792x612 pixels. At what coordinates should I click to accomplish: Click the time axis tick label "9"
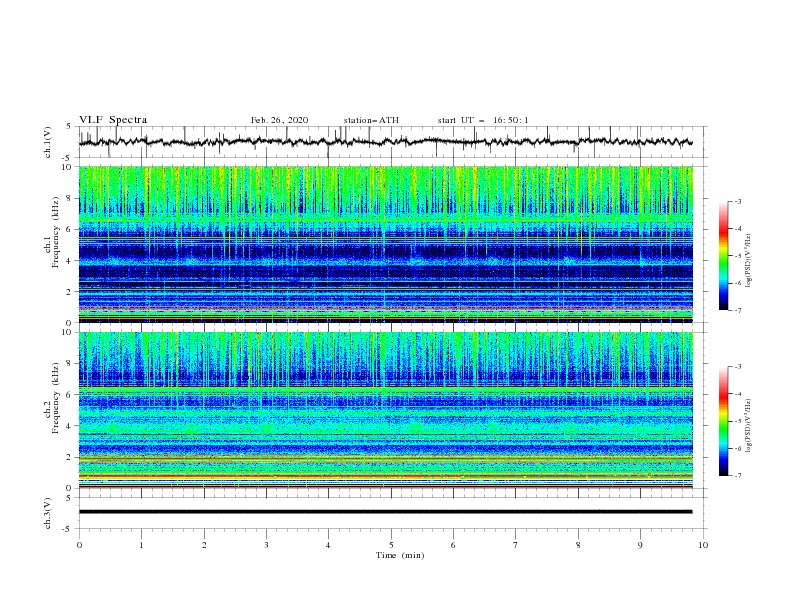pos(640,545)
